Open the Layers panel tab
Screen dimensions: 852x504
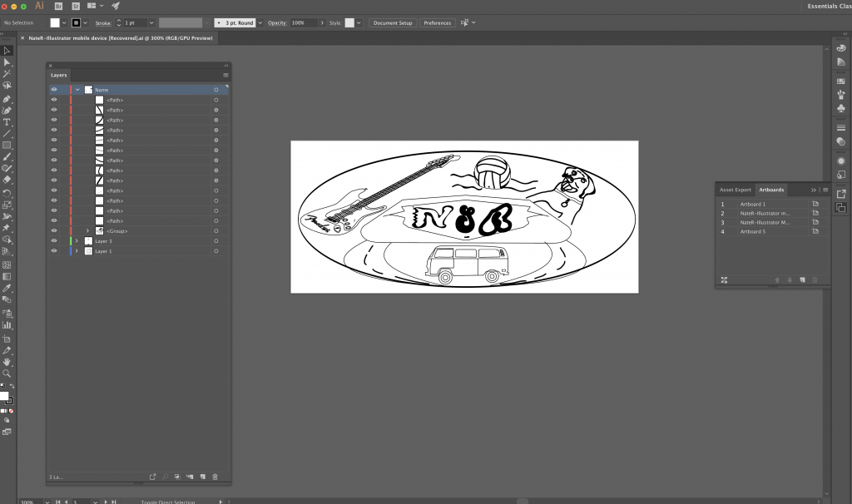coord(59,75)
